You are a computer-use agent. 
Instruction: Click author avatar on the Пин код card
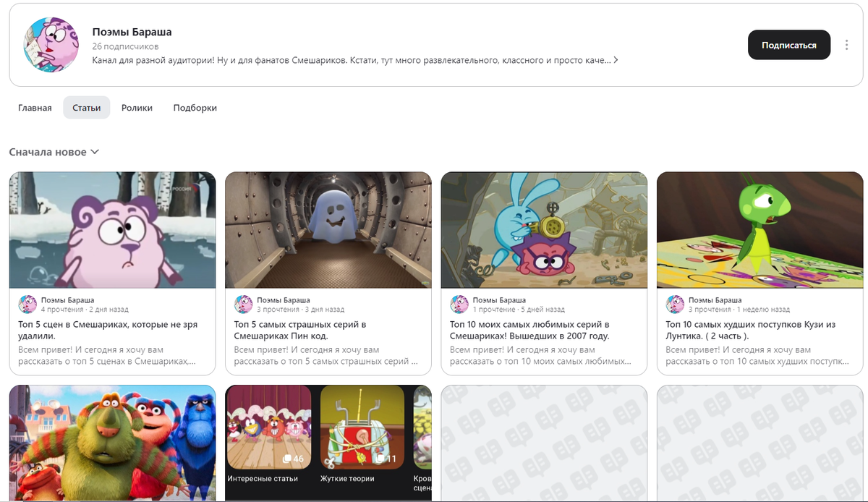[244, 305]
